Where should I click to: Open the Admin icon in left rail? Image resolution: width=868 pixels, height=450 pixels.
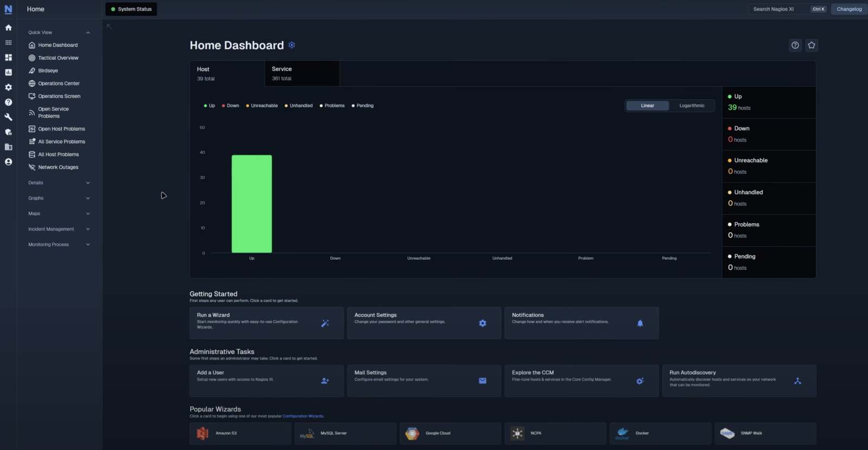8,132
